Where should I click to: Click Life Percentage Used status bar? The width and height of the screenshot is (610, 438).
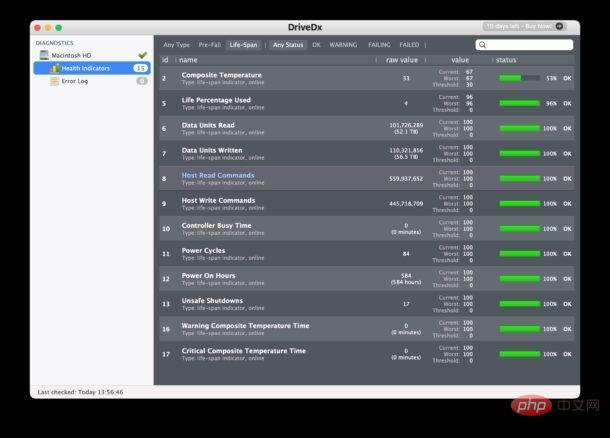pos(519,103)
